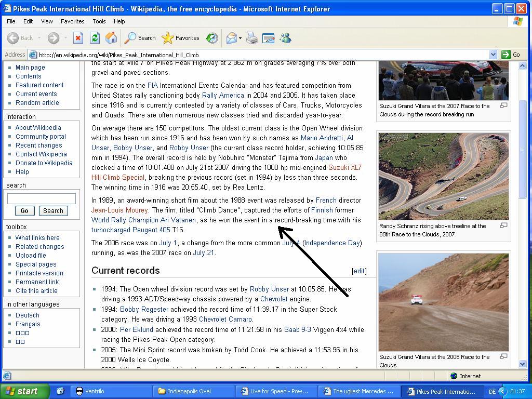Screen dimensions: 532x399
Task: Follow the Ari Vatanen link
Action: pos(178,220)
